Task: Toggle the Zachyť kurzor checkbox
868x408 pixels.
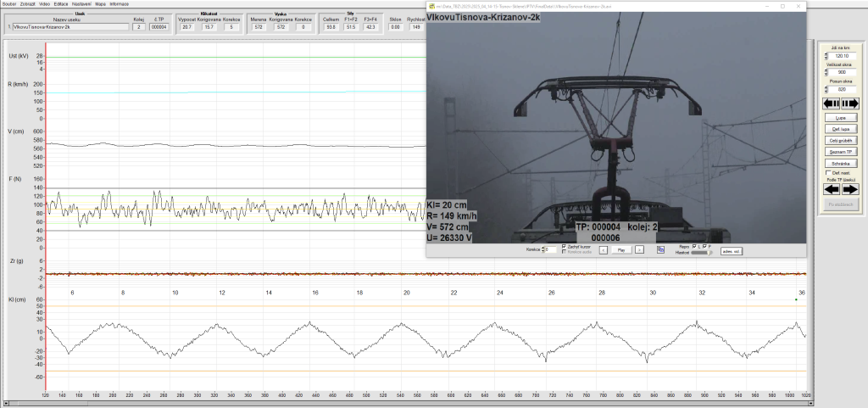Action: coord(564,246)
